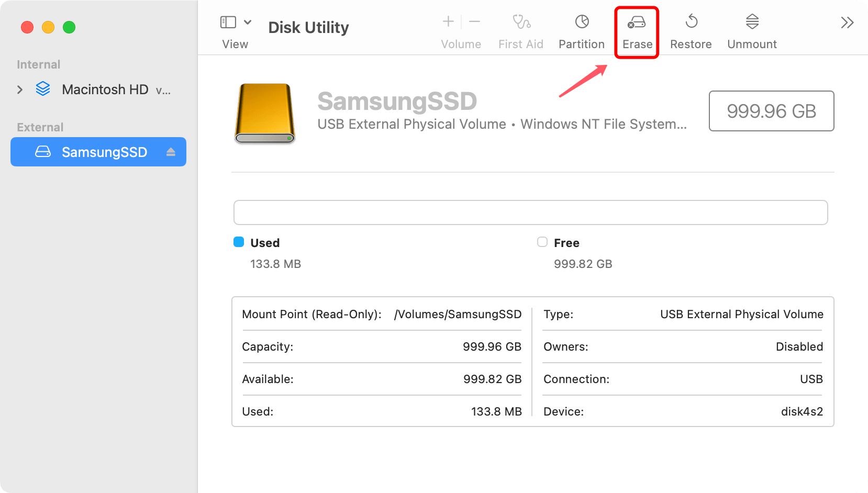Click the white Free color swatch
868x493 pixels.
[542, 242]
